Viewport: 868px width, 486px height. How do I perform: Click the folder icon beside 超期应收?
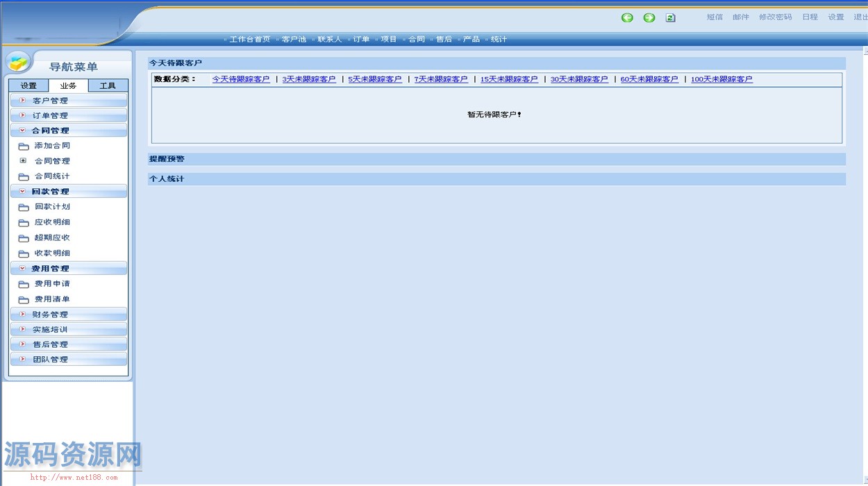click(x=24, y=239)
